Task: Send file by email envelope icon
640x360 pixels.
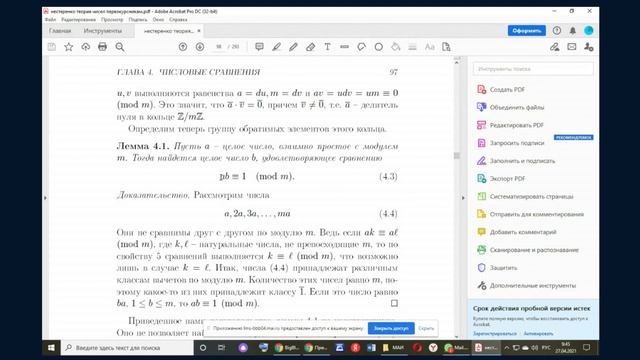Action: pyautogui.click(x=571, y=47)
